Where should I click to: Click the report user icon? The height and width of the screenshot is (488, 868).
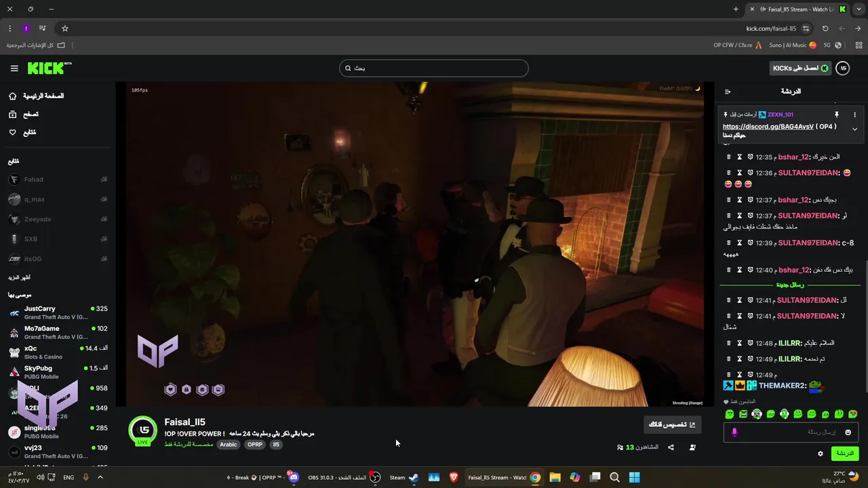coord(692,447)
